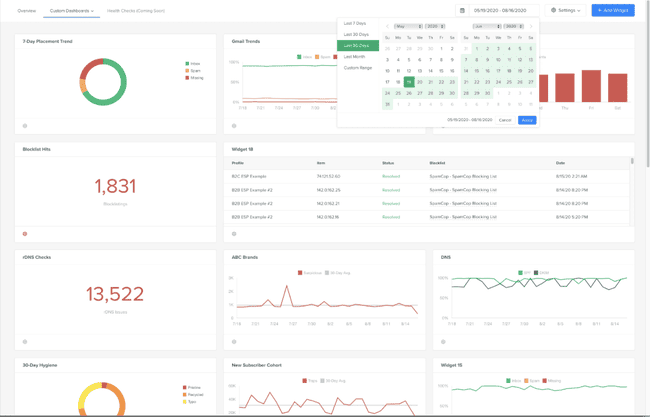The height and width of the screenshot is (417, 650).
Task: Cancel the date range picker
Action: [x=505, y=120]
